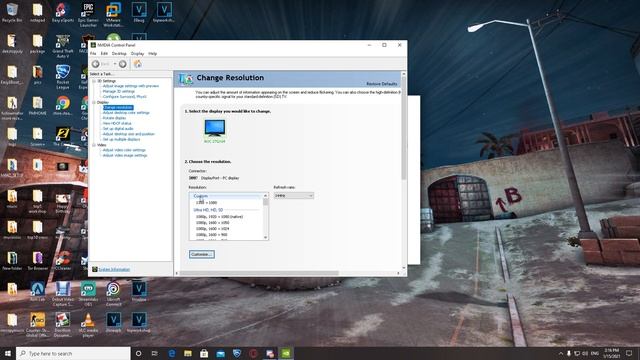Open Rotate display task
Viewport: 640px width, 360px height.
[x=114, y=118]
